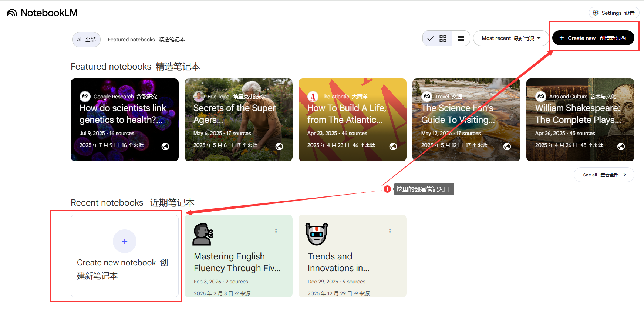
Task: Click the robot emoji on Trends and Innovations
Action: pos(317,234)
